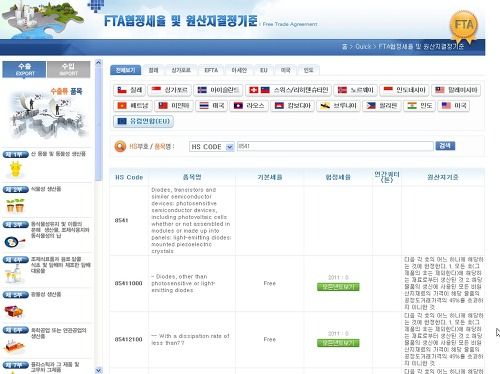The image size is (500, 374).
Task: Select the Malaysia (말레이시아) flag button
Action: pyautogui.click(x=456, y=90)
